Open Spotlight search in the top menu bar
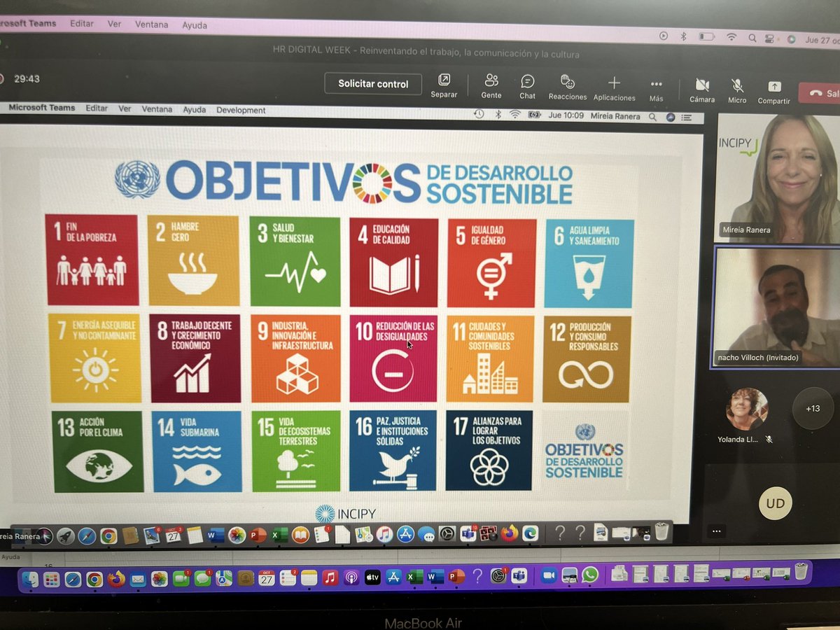 click(752, 38)
